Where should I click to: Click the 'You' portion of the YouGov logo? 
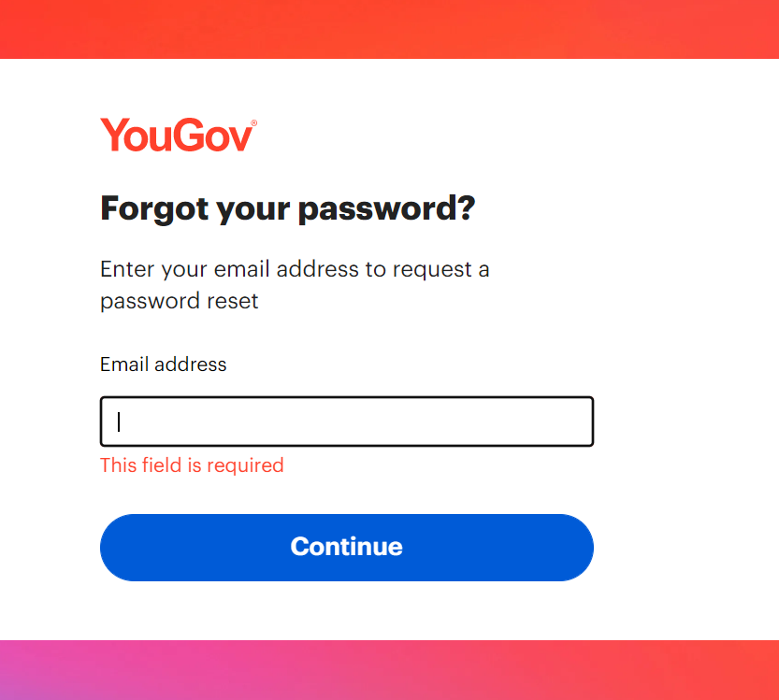pyautogui.click(x=134, y=135)
